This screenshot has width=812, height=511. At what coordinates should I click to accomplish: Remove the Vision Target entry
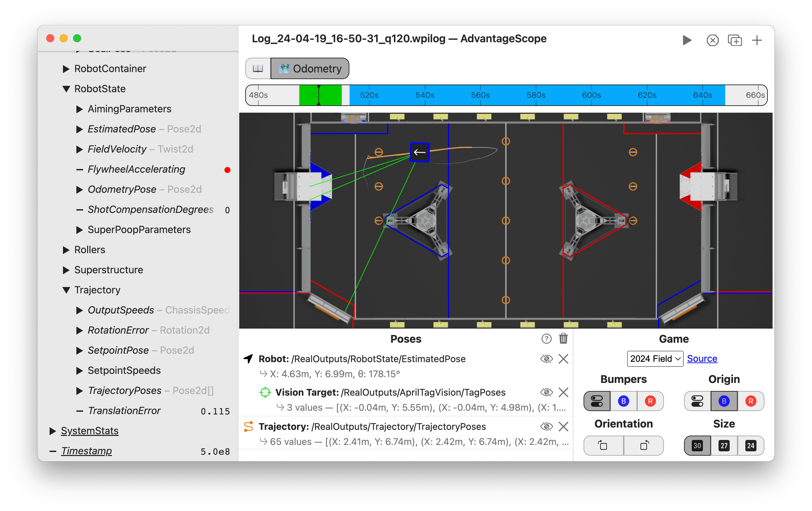coord(563,392)
